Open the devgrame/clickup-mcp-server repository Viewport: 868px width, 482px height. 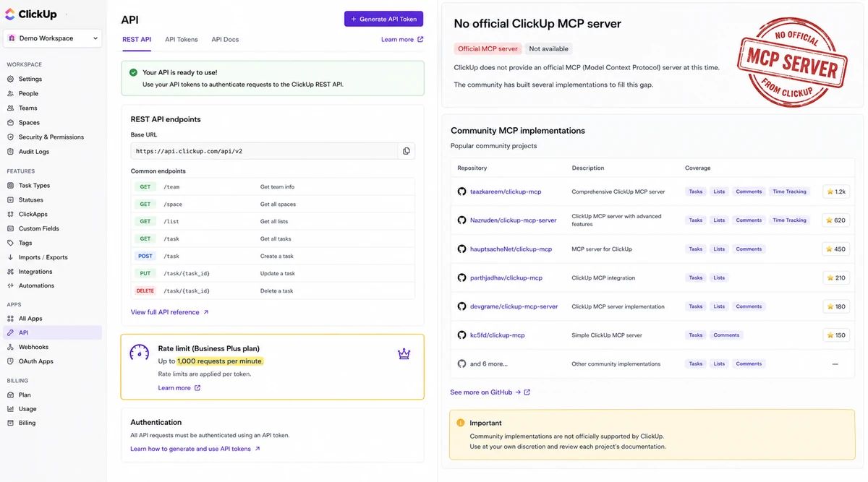tap(514, 306)
